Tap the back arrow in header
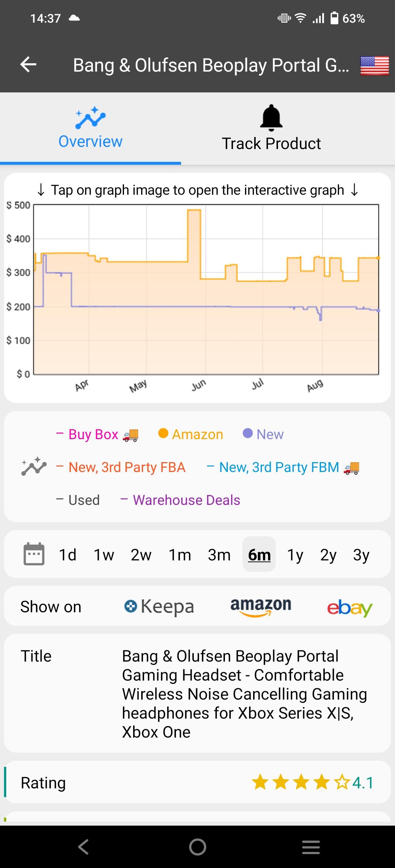 click(28, 65)
